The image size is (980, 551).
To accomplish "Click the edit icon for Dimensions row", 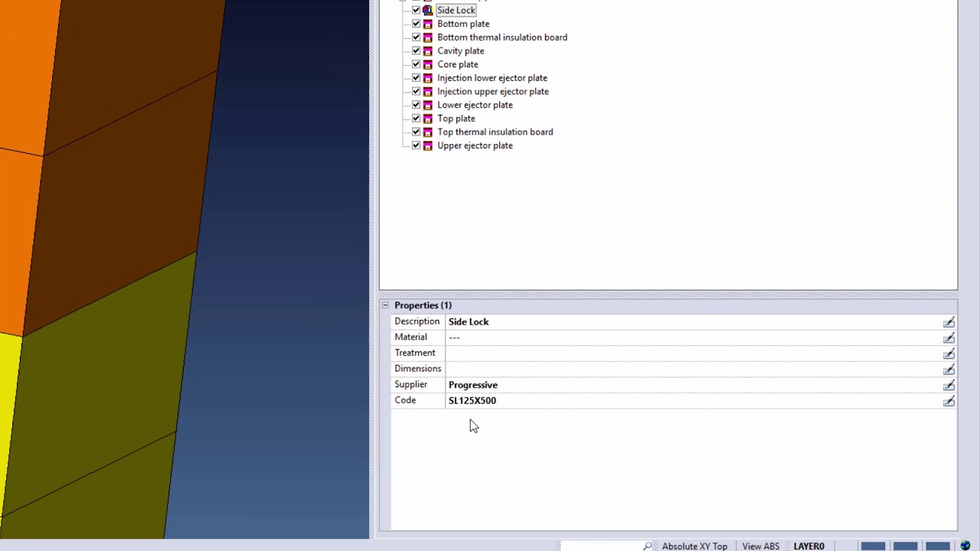I will click(x=949, y=370).
